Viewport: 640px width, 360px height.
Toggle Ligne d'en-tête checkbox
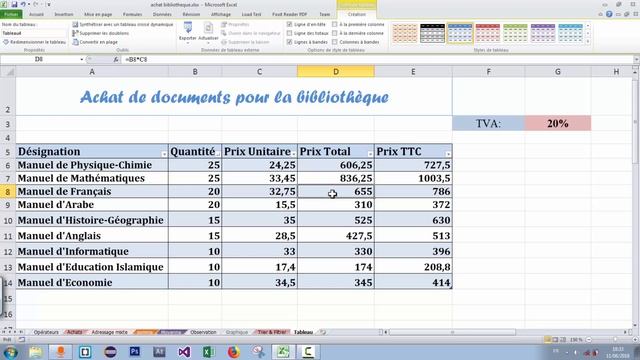point(289,24)
